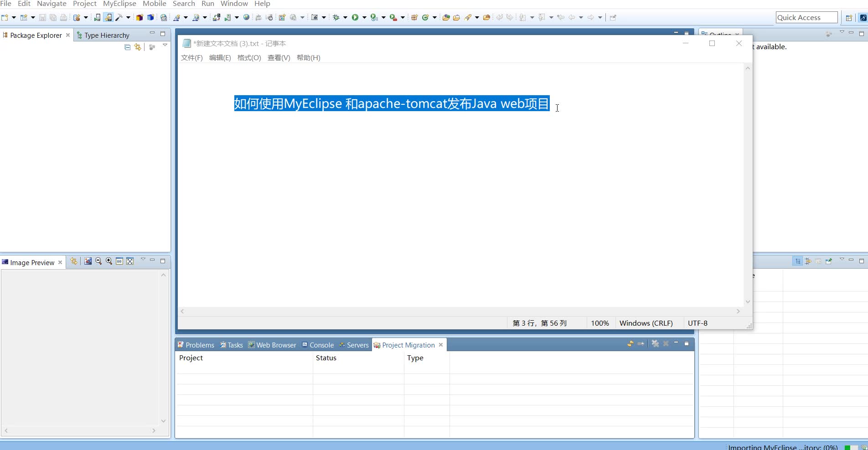Set Image Preview zoom to 100%
Screen dimensions: 868x450
119,261
